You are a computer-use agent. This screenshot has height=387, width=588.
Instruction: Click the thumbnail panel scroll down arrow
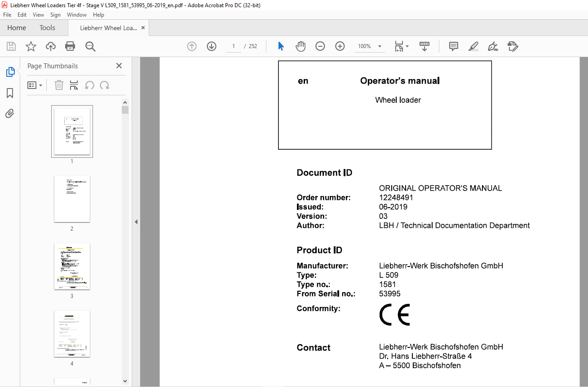[x=125, y=381]
